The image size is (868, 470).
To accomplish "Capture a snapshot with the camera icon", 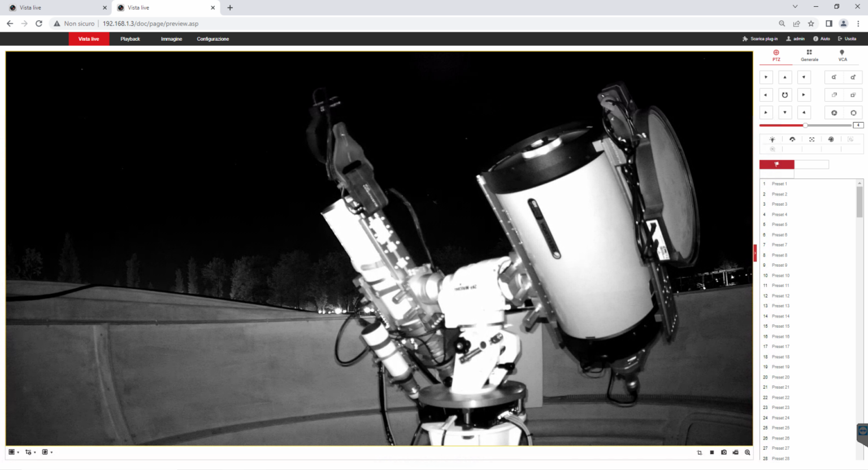I will pos(724,452).
